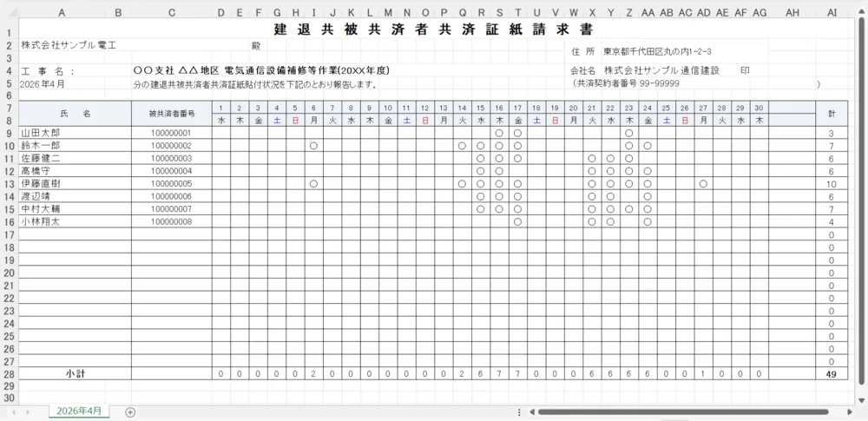Click the 2026年4月 date cell in row 5

tap(42, 84)
